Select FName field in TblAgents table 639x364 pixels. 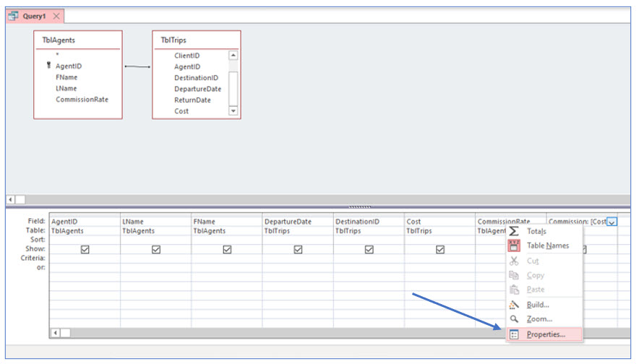tap(67, 77)
